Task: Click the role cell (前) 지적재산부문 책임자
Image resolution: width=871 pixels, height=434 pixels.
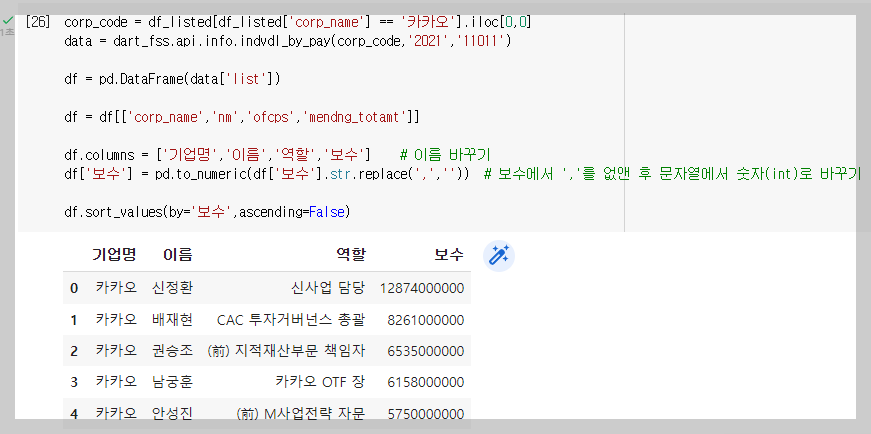Action: (x=286, y=351)
